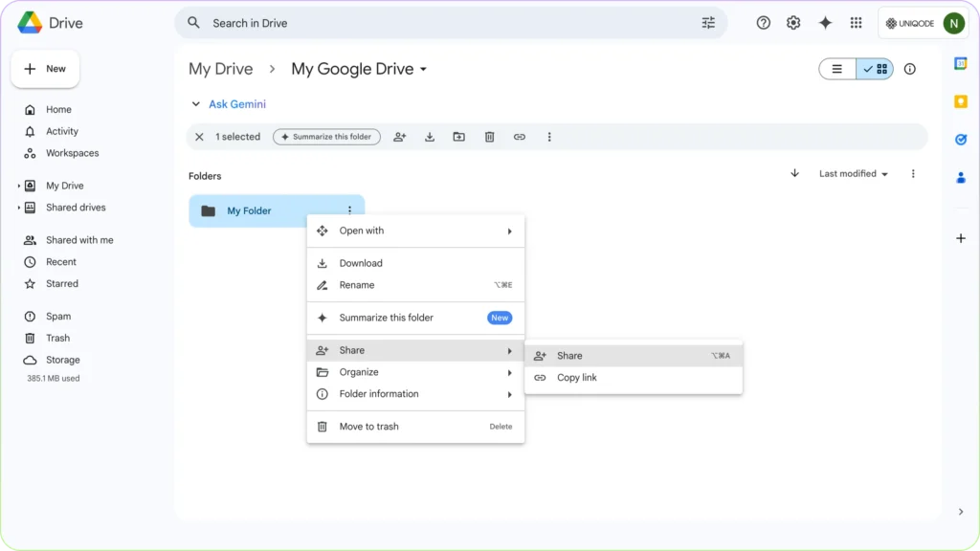Send selection to trash via toolbar icon

point(489,137)
